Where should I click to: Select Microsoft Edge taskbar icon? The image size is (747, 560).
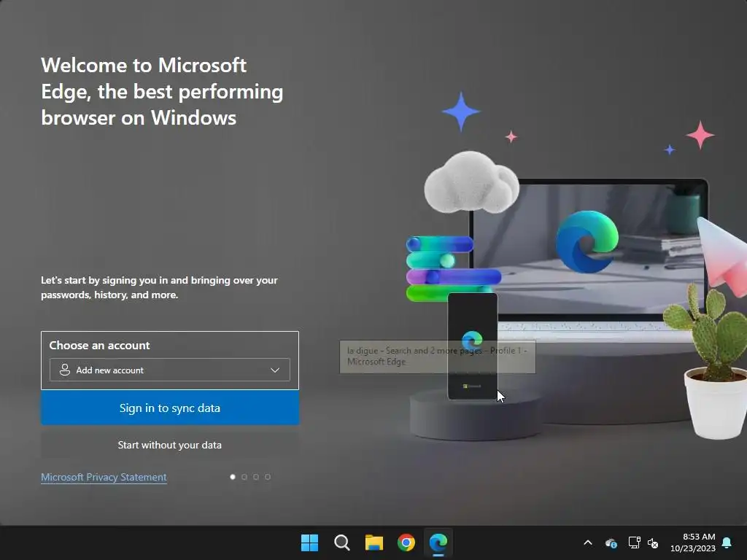click(x=438, y=542)
